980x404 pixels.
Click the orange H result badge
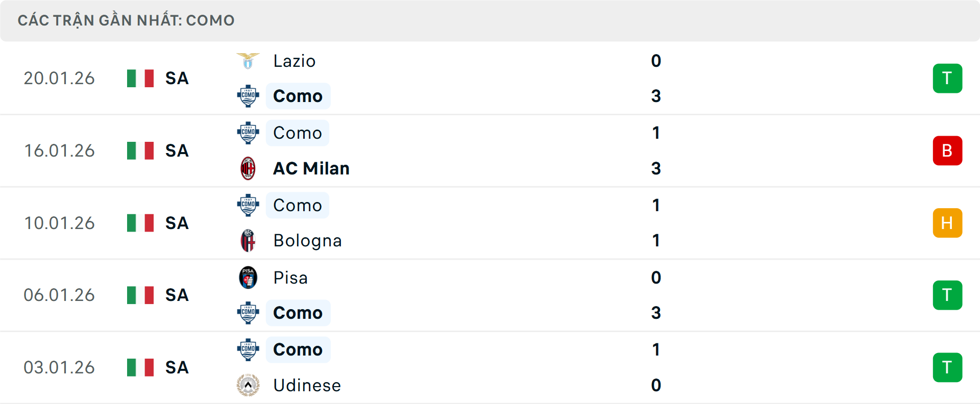pyautogui.click(x=947, y=223)
